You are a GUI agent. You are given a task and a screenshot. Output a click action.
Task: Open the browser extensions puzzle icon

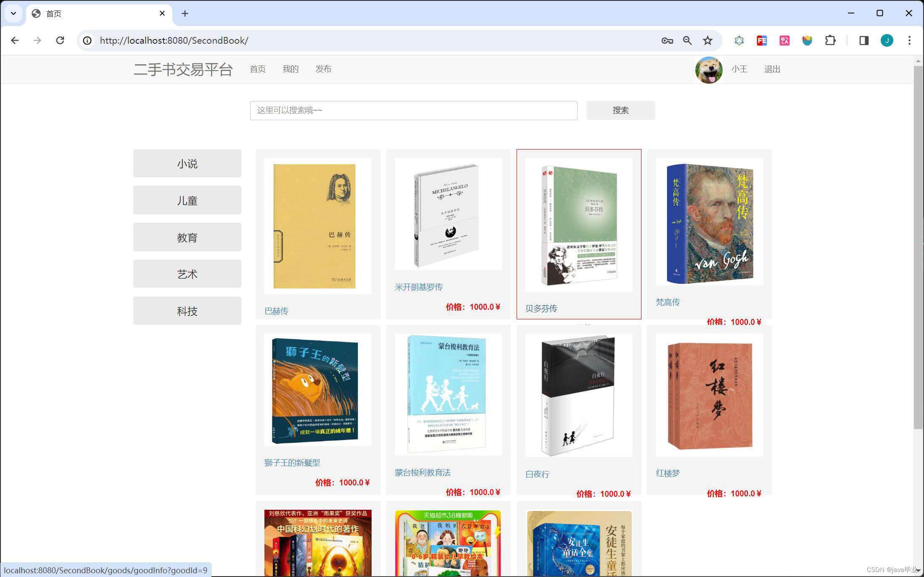[x=830, y=40]
